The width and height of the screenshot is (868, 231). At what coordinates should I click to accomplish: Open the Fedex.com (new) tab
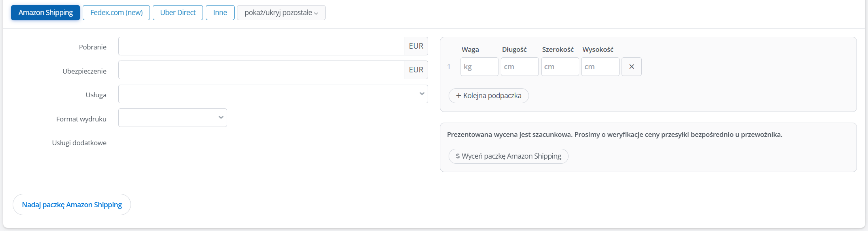[x=116, y=13]
